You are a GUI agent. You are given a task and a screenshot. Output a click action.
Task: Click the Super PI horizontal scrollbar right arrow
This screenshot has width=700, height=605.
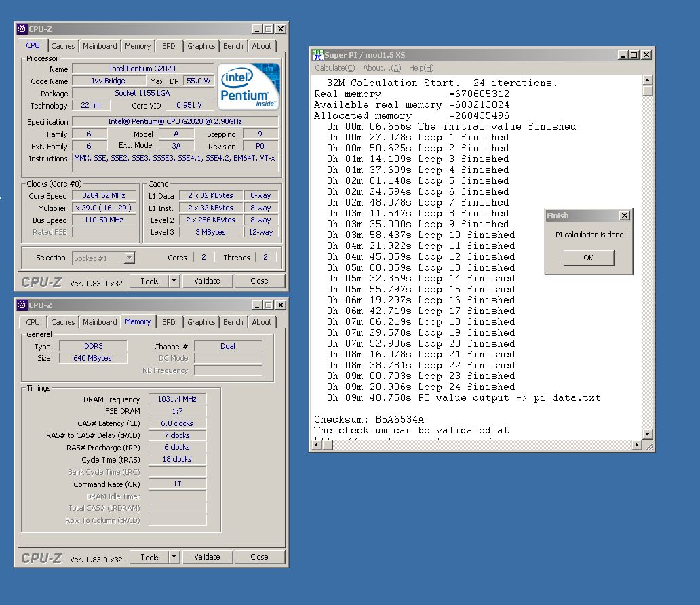coord(638,445)
